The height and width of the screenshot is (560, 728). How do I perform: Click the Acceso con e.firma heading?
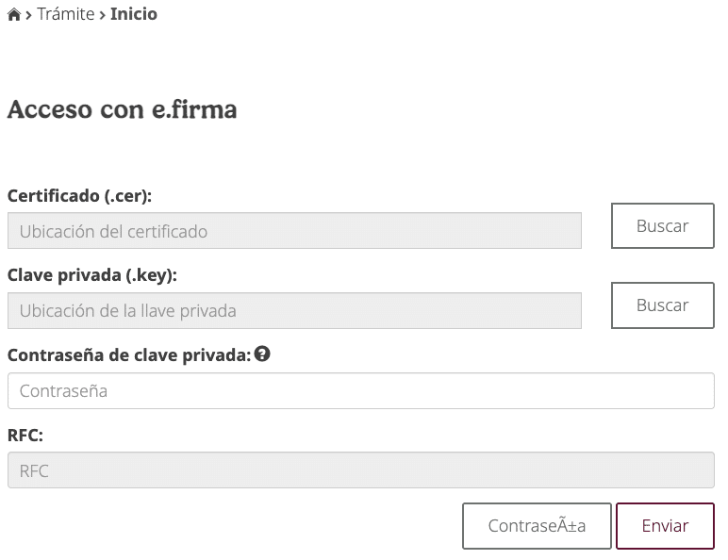tap(122, 109)
